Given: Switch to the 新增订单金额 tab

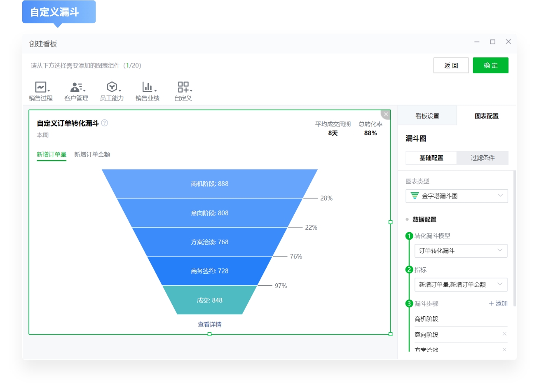Looking at the screenshot, I should click(x=91, y=155).
